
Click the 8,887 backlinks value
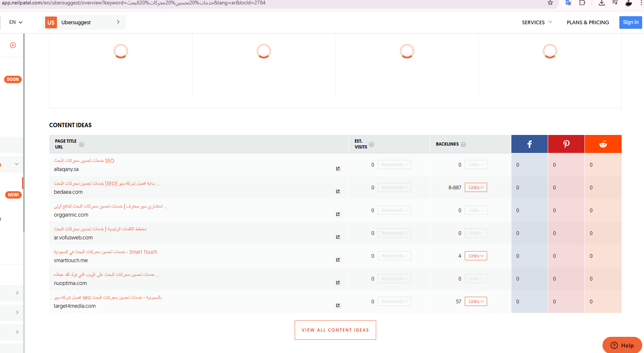coord(455,188)
